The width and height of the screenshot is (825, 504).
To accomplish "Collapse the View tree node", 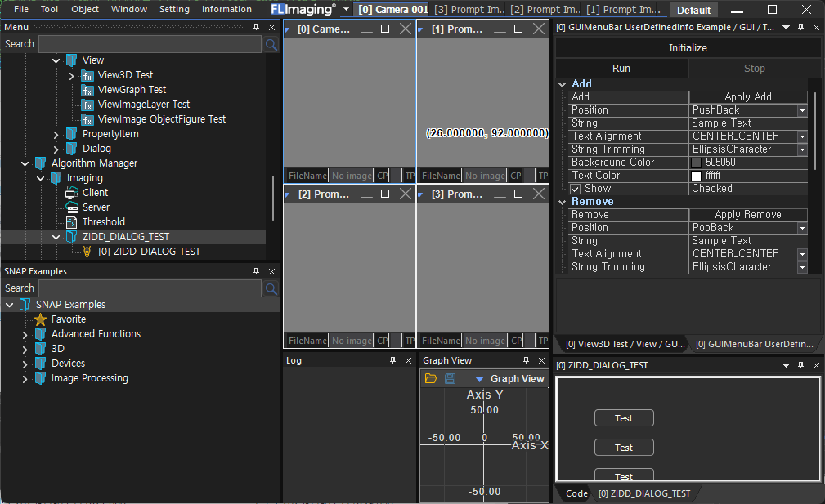I will [x=56, y=61].
